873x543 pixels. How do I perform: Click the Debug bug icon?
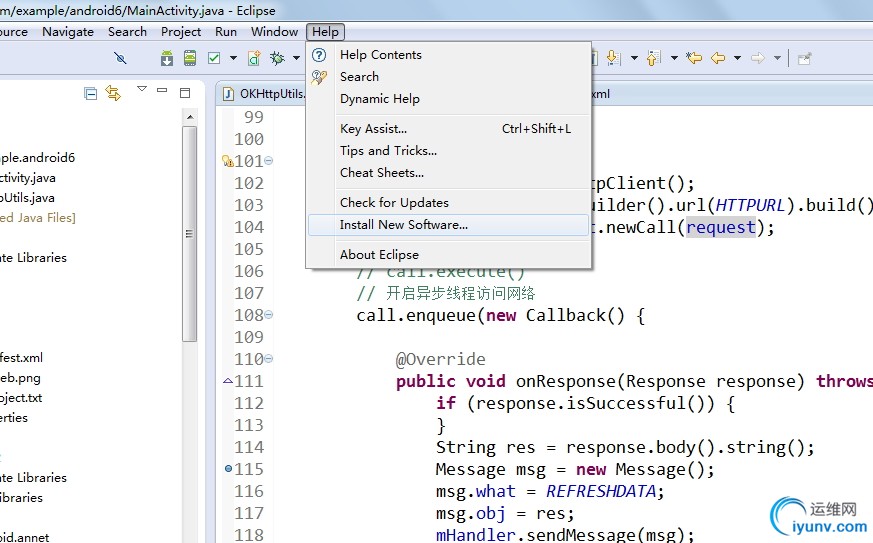point(277,58)
